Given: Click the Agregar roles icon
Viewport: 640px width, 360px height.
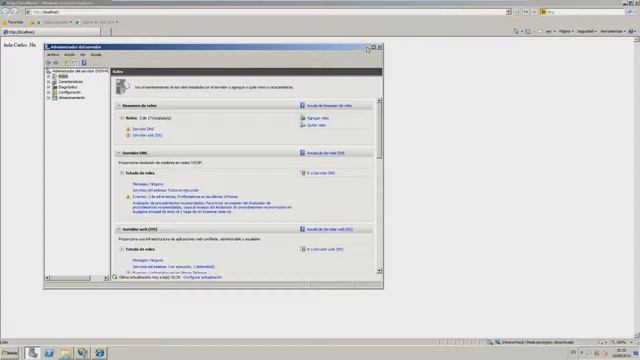Looking at the screenshot, I should (303, 118).
